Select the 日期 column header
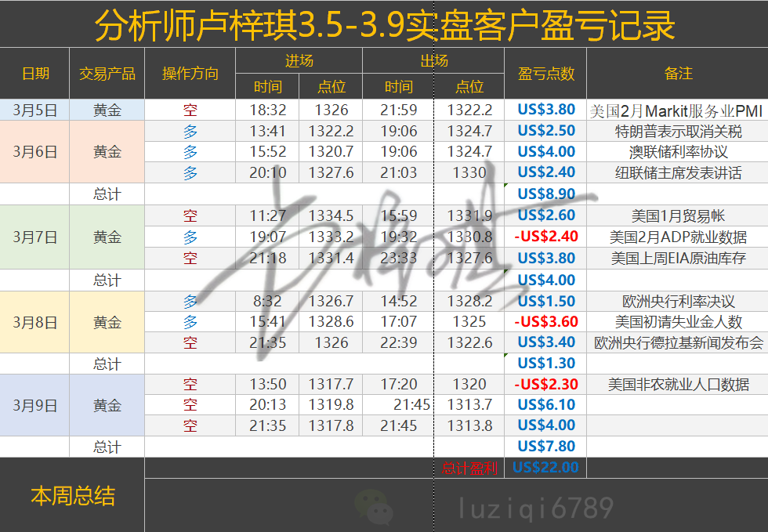This screenshot has width=768, height=532. [35, 74]
